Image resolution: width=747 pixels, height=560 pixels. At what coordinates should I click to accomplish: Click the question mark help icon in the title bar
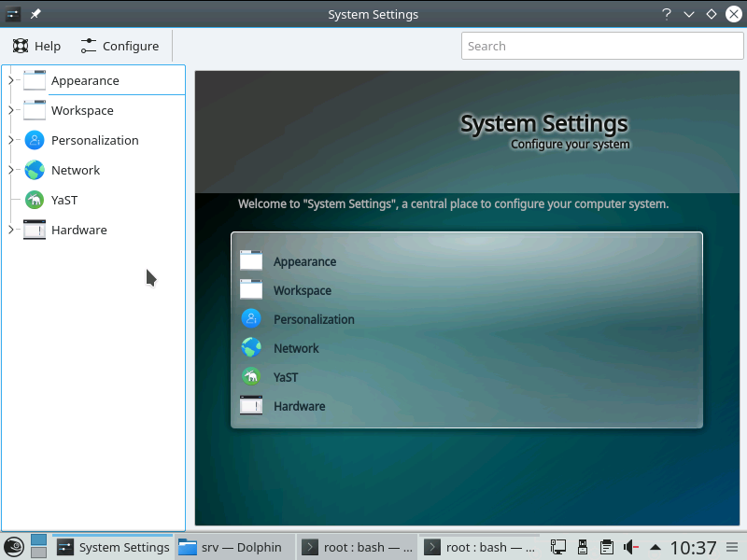667,14
